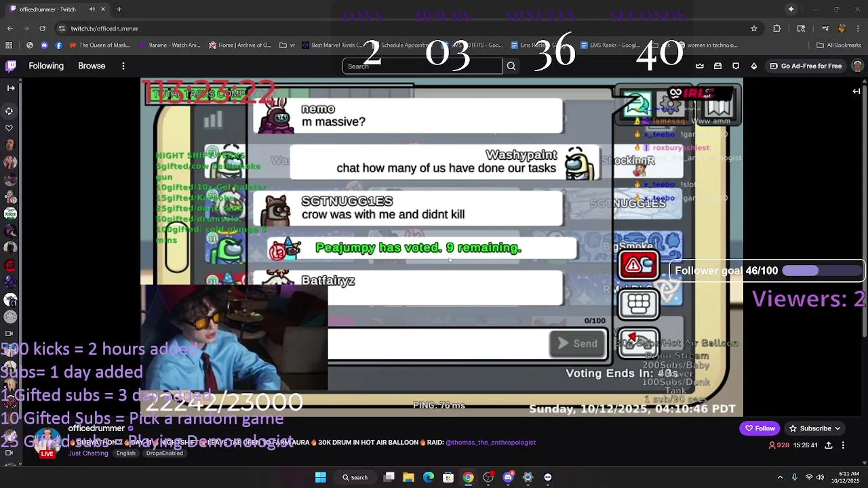
Task: Open the quick chat keypad icon in game
Action: click(x=638, y=304)
